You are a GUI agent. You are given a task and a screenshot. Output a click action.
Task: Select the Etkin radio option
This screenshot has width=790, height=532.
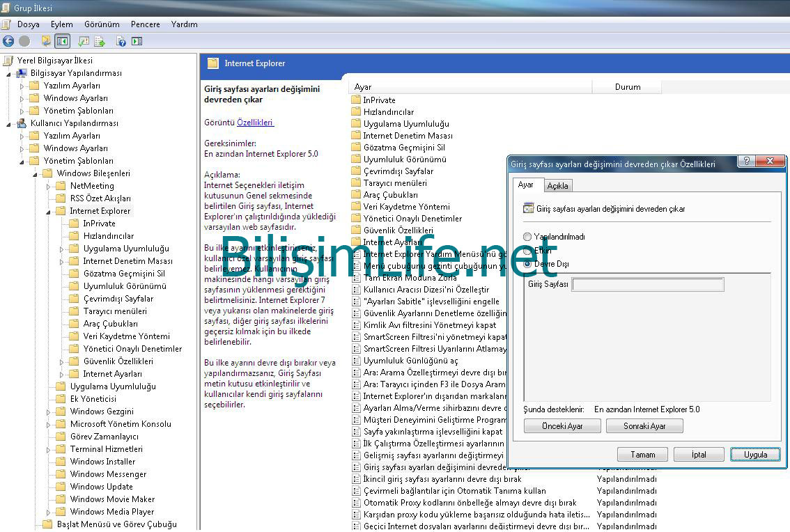[x=527, y=251]
